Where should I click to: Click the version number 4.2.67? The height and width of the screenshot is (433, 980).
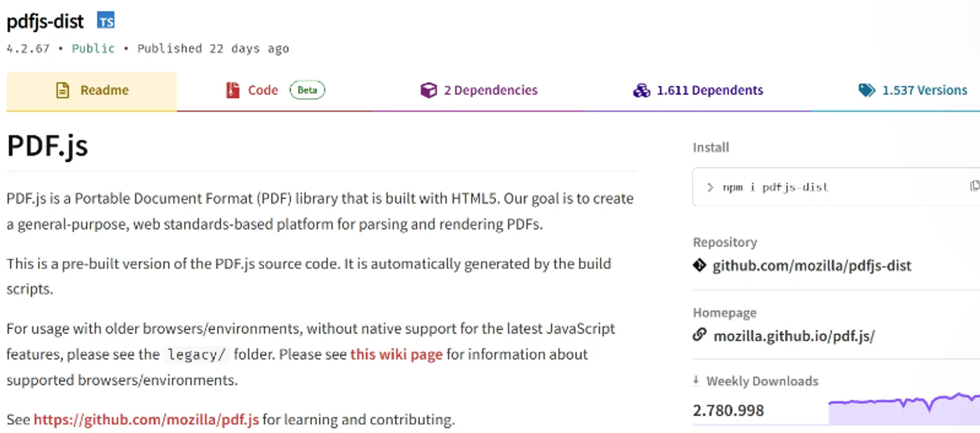pos(28,49)
